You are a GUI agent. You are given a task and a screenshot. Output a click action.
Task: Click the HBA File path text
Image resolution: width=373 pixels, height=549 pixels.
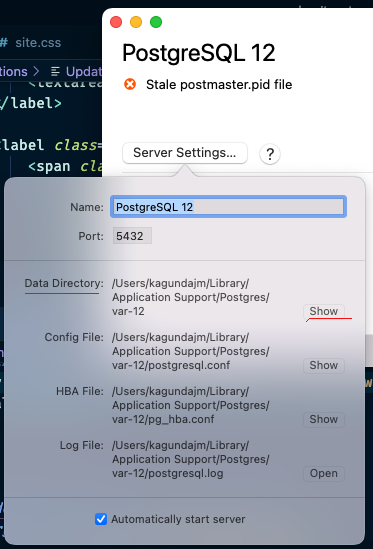tap(191, 405)
